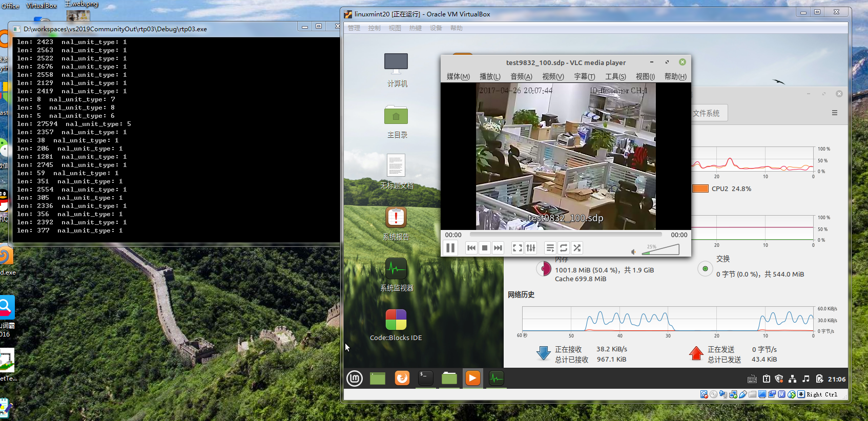Screen dimensions: 868x421
Task: Click the receiving blue arrow color icon
Action: [x=543, y=353]
